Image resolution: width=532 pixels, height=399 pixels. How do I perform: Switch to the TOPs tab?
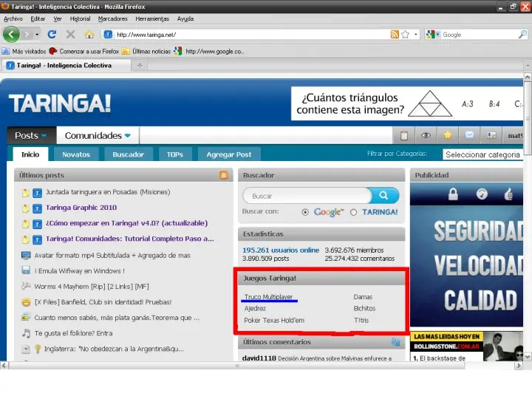click(175, 154)
